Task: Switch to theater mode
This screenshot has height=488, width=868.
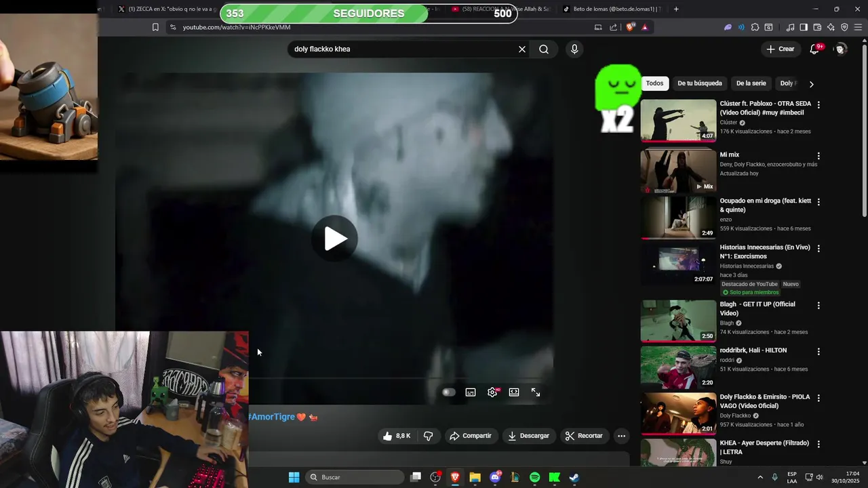Action: 514,392
